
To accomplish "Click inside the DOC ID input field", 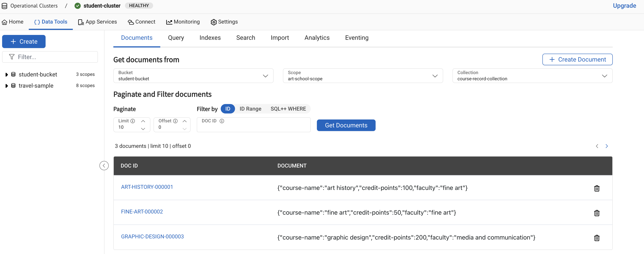I will tap(253, 126).
